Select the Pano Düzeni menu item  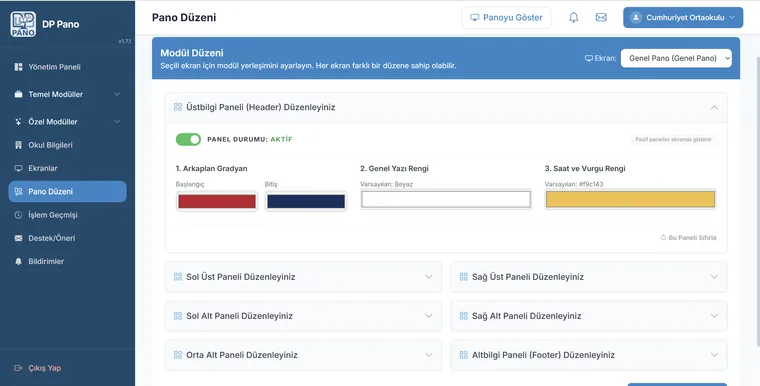tap(67, 192)
